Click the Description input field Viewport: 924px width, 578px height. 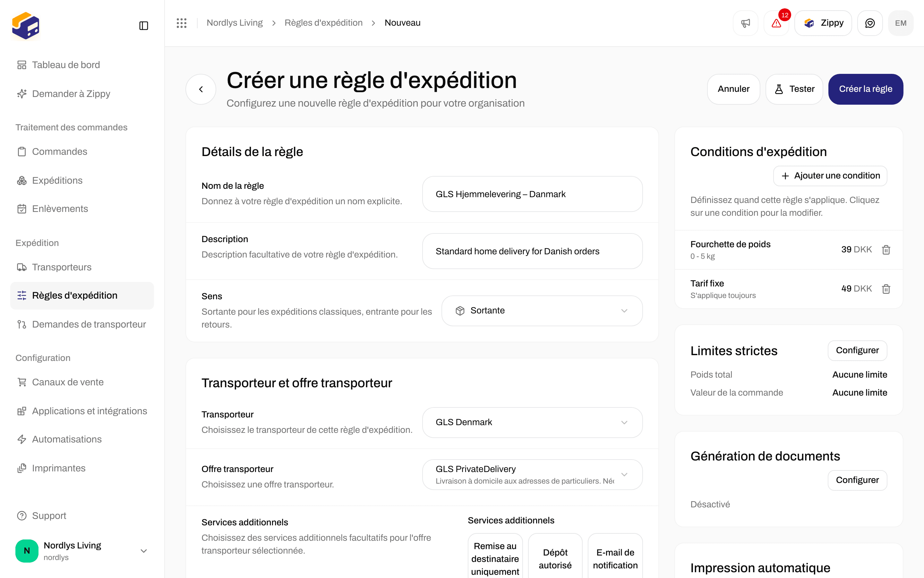pyautogui.click(x=532, y=251)
